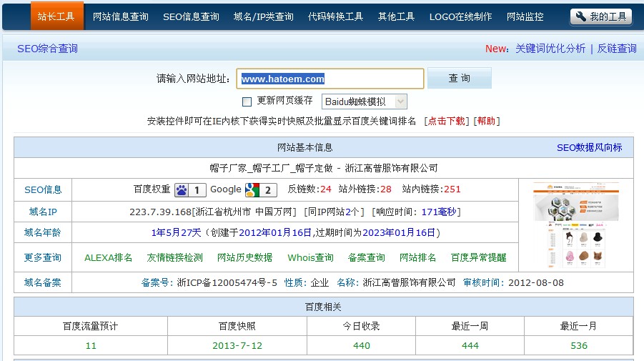
Task: Open the 反链查询 link
Action: (x=616, y=49)
